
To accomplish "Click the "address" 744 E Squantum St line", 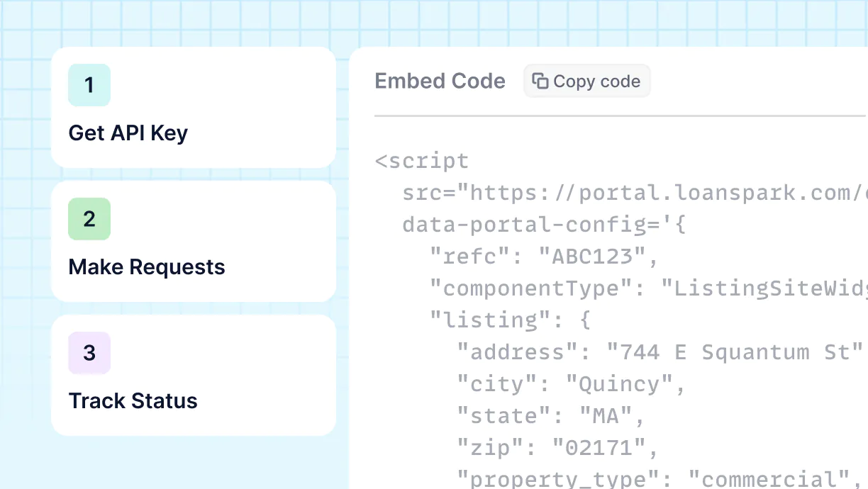I will pos(660,352).
